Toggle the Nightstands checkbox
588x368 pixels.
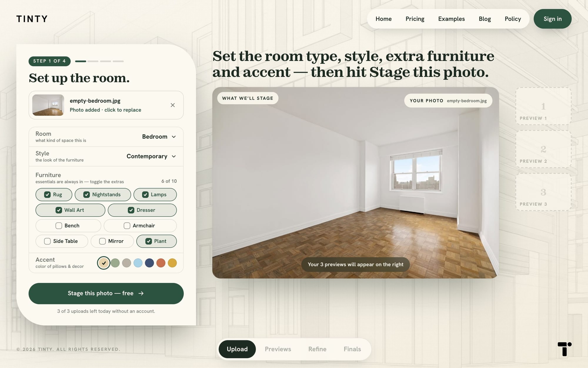103,195
